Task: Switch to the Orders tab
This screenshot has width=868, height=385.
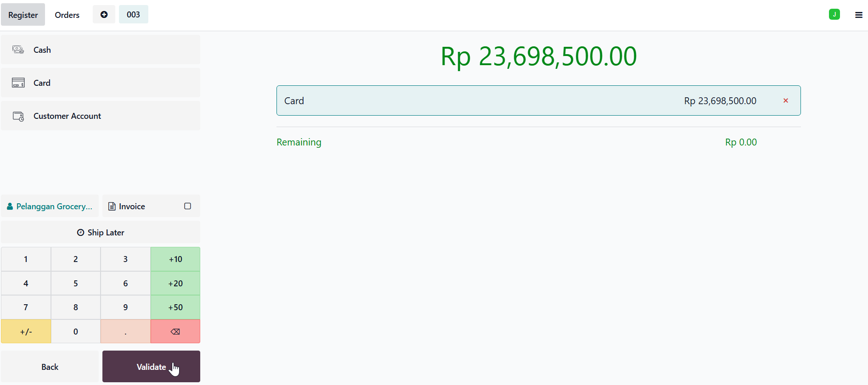Action: 67,15
